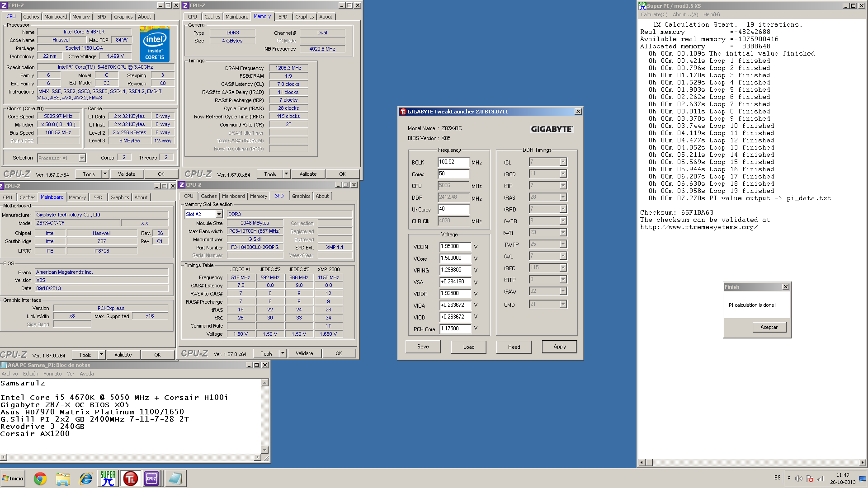Click the BCLK frequency input field
This screenshot has width=868, height=488.
coord(453,162)
